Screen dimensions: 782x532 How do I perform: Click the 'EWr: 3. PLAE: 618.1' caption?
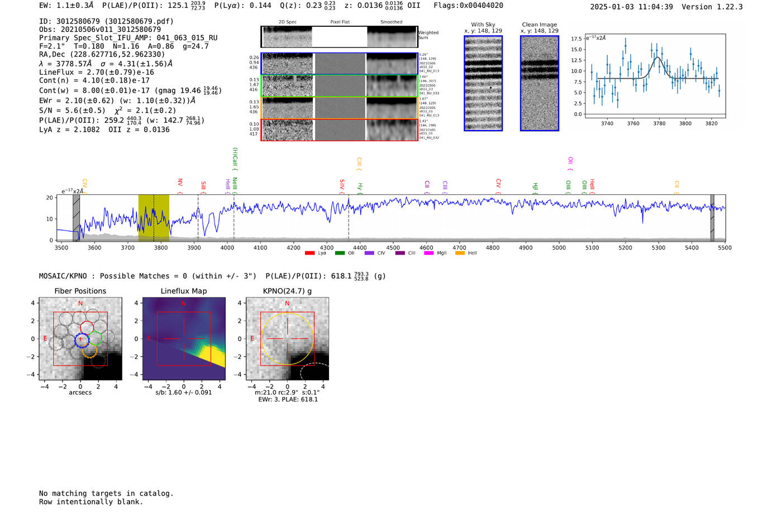pyautogui.click(x=288, y=400)
